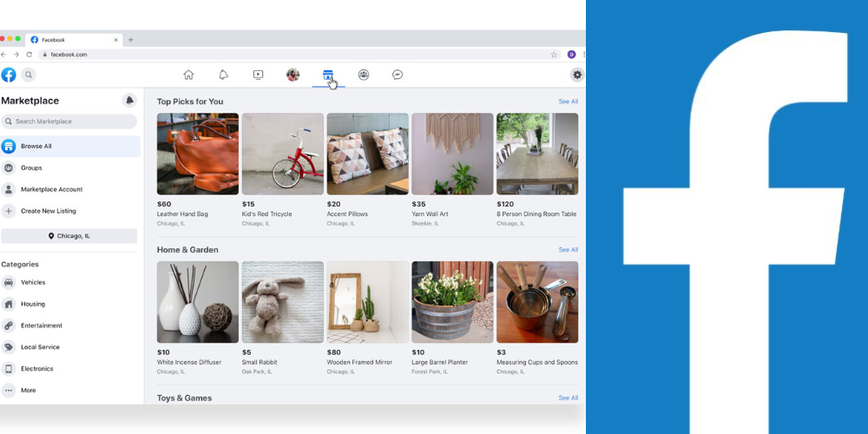Image resolution: width=868 pixels, height=434 pixels.
Task: Expand More categories in sidebar
Action: click(28, 391)
